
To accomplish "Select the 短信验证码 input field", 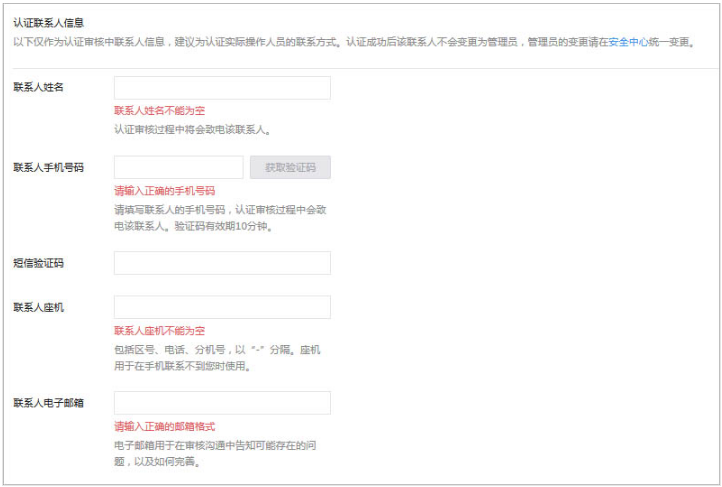I will [222, 263].
